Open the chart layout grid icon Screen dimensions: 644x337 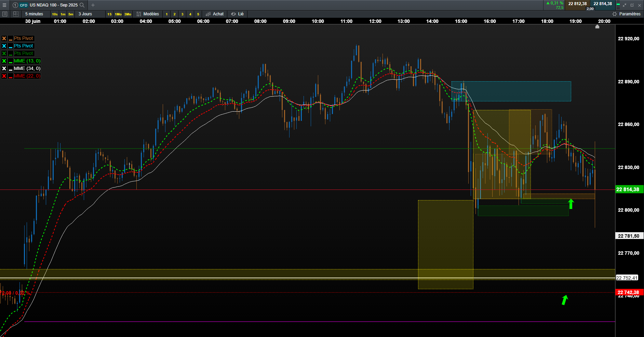16,14
